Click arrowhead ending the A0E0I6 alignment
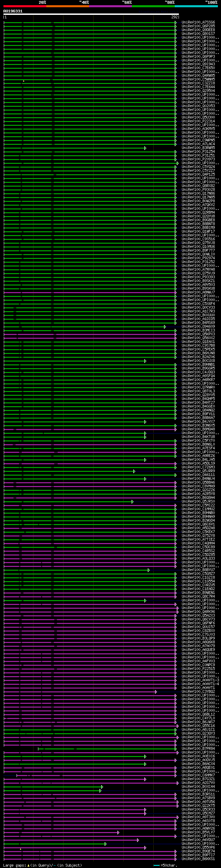221x868 pixels. 145,756
